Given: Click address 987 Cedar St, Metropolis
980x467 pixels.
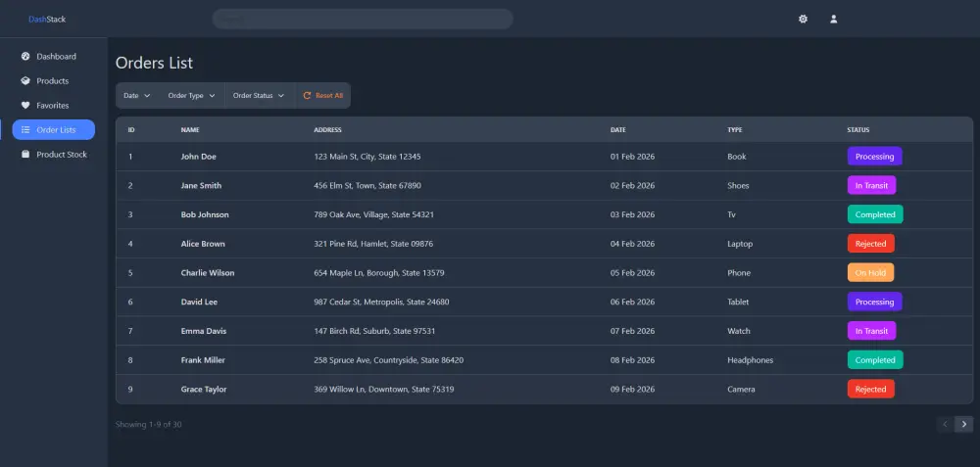Looking at the screenshot, I should 381,303.
